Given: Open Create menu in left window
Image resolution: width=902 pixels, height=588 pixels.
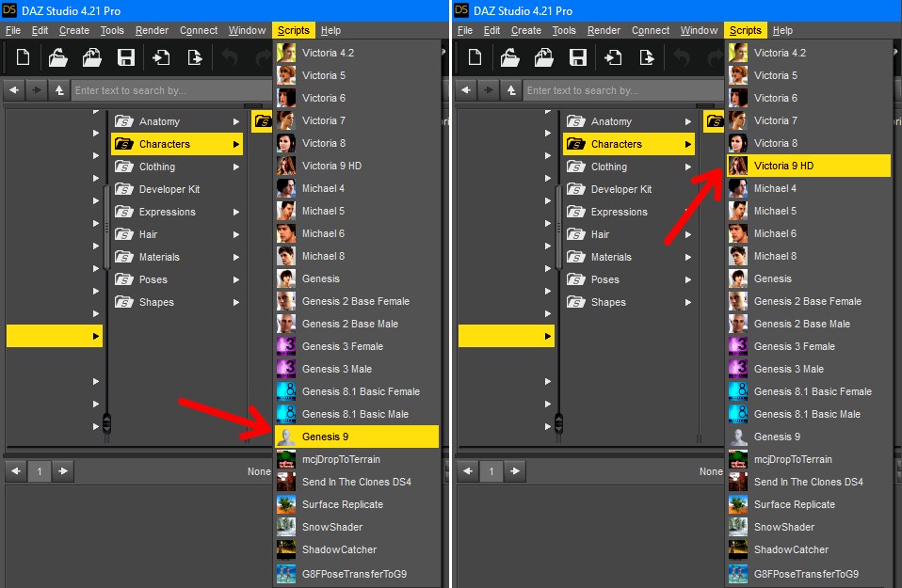Looking at the screenshot, I should pyautogui.click(x=74, y=30).
